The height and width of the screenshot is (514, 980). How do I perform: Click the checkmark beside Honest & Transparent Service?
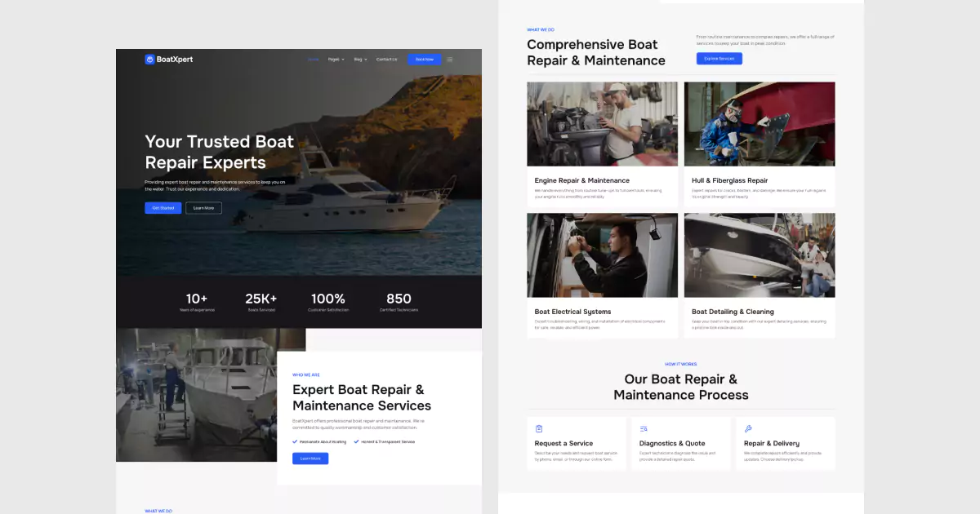point(356,441)
